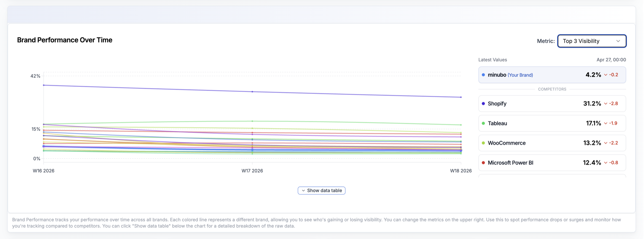644x239 pixels.
Task: Click the Shopify line point at W16 2026
Action: (x=43, y=85)
